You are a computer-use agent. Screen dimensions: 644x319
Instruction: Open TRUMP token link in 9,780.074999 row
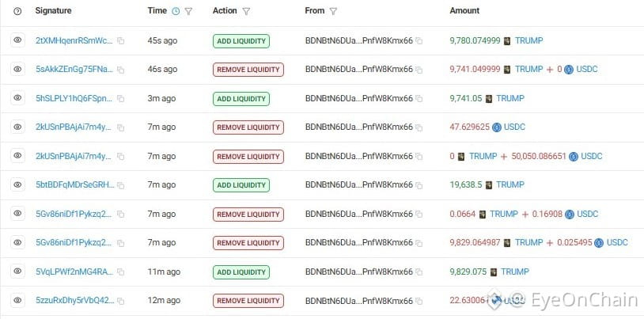pos(529,40)
